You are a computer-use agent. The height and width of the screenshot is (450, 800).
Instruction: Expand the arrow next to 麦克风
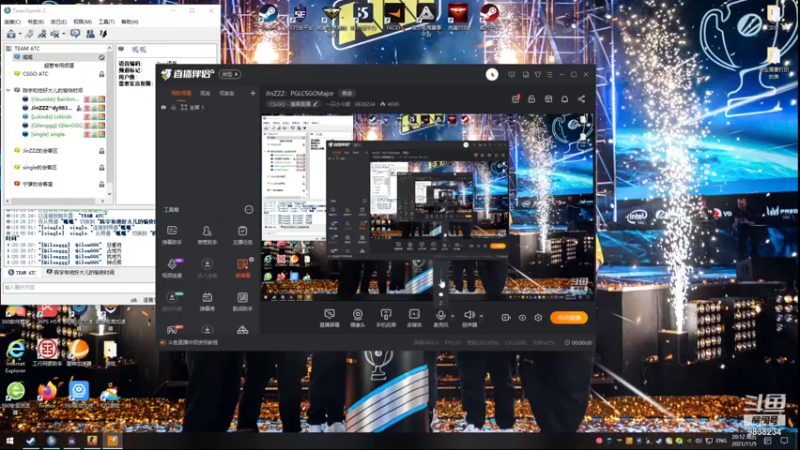point(453,316)
